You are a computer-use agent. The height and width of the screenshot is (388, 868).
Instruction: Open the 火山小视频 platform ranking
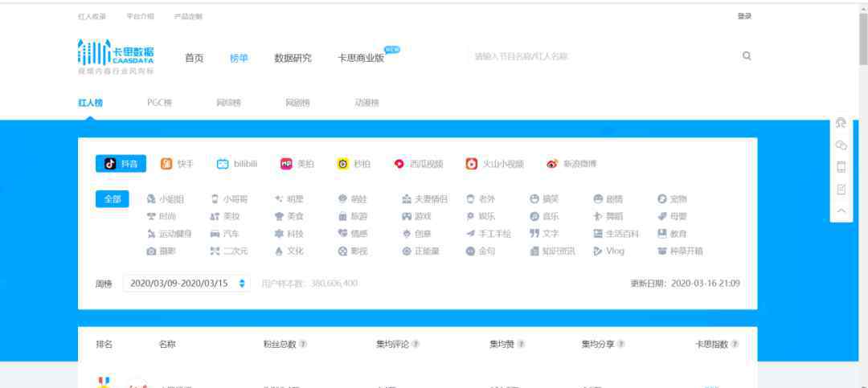(x=494, y=164)
